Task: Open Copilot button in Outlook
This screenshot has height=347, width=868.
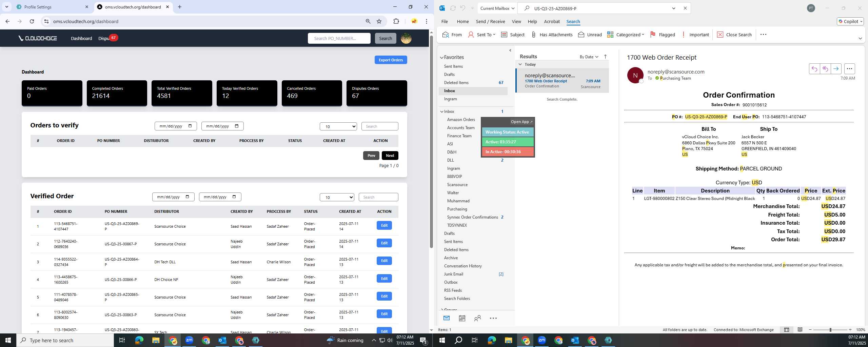Action: [x=850, y=21]
